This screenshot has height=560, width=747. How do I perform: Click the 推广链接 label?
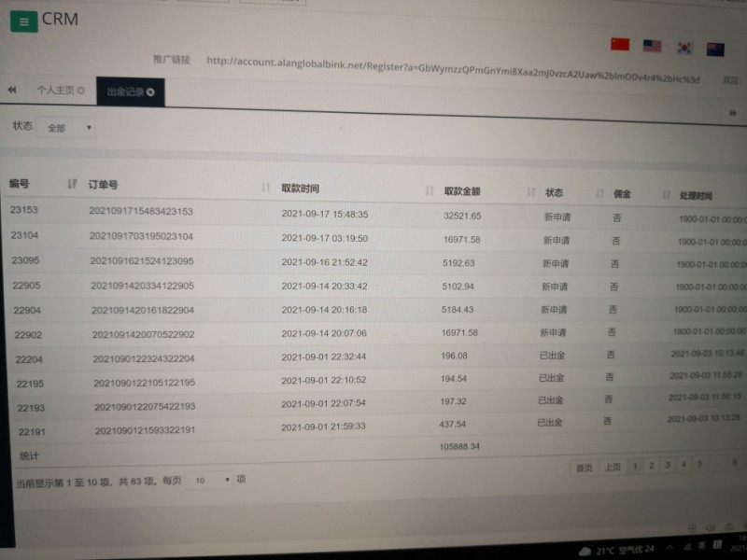(x=172, y=60)
